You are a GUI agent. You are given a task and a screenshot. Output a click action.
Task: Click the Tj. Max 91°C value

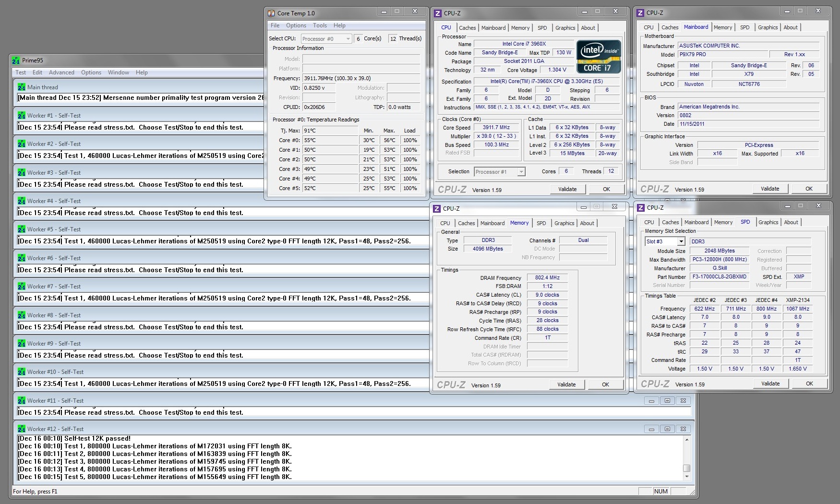pos(330,131)
